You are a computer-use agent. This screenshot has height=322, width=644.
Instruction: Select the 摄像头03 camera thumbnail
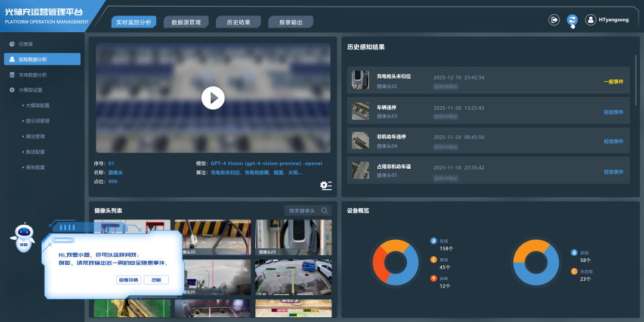(x=293, y=237)
